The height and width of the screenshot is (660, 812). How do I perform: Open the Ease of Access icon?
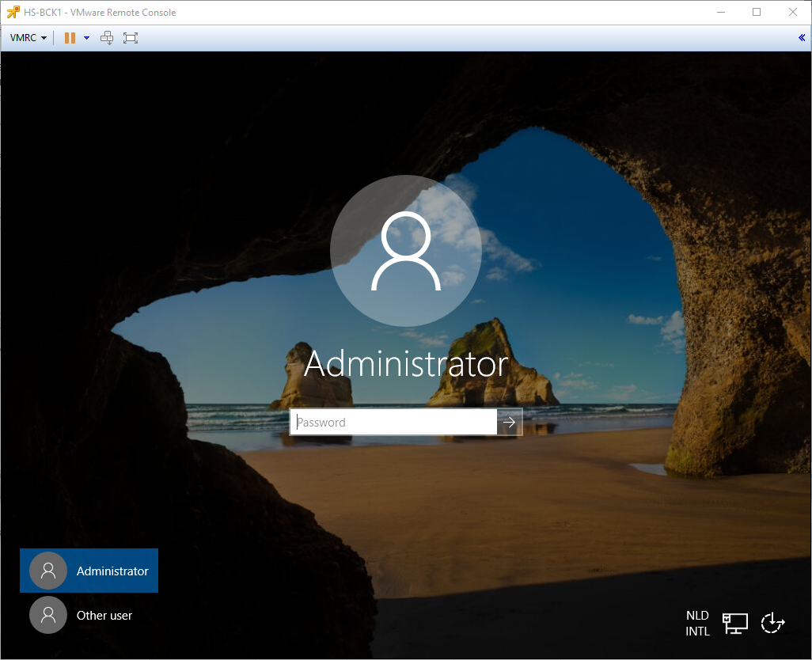772,623
